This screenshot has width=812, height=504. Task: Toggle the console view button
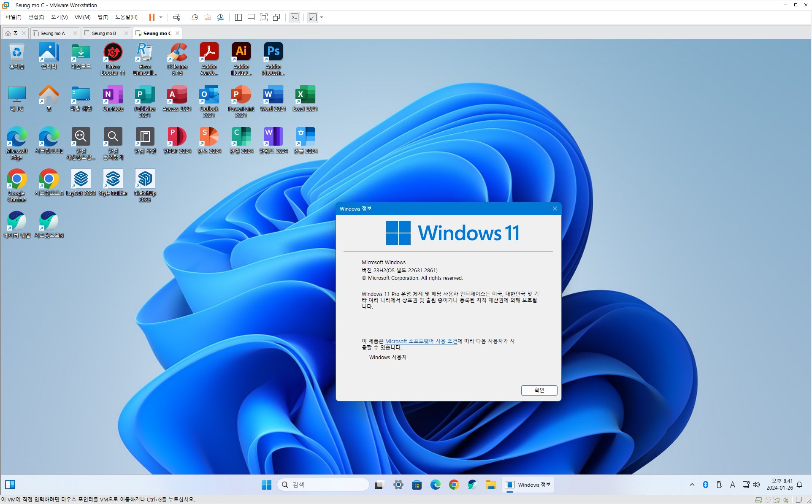(295, 17)
